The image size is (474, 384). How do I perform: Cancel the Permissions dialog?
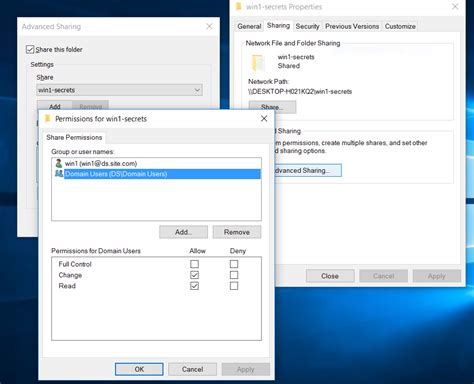pos(192,369)
